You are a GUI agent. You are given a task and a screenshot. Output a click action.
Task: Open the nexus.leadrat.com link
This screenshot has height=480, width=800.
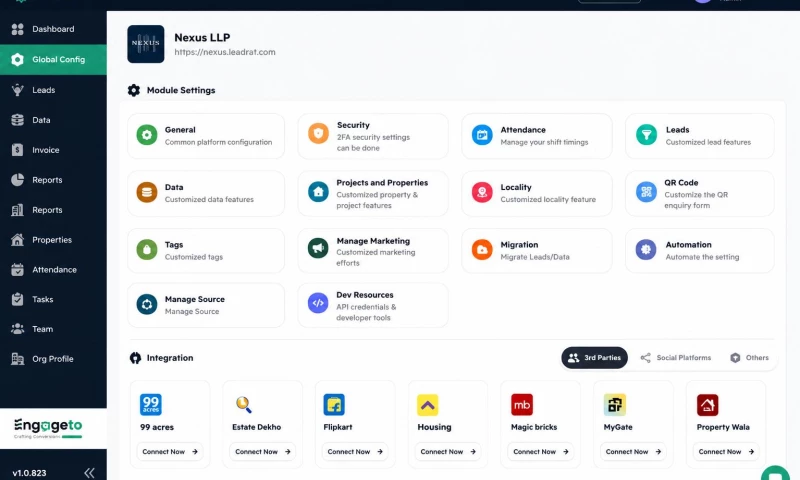pyautogui.click(x=225, y=52)
